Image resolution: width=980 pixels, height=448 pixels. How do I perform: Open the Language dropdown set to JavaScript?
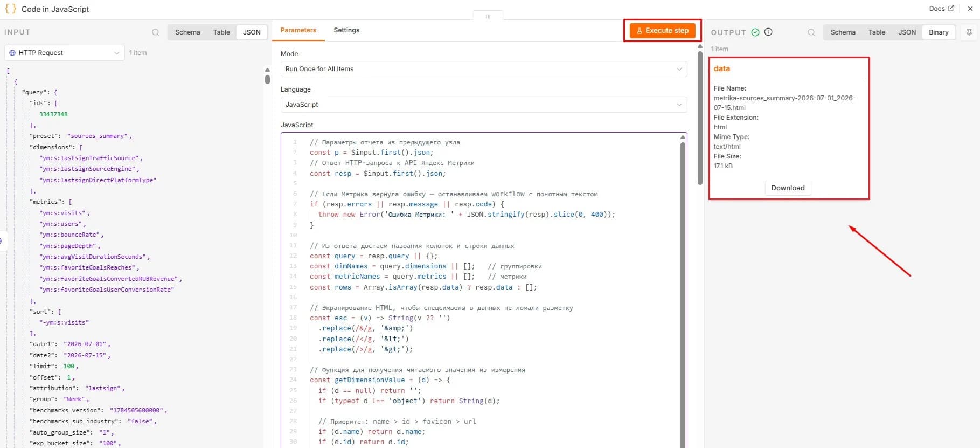484,105
